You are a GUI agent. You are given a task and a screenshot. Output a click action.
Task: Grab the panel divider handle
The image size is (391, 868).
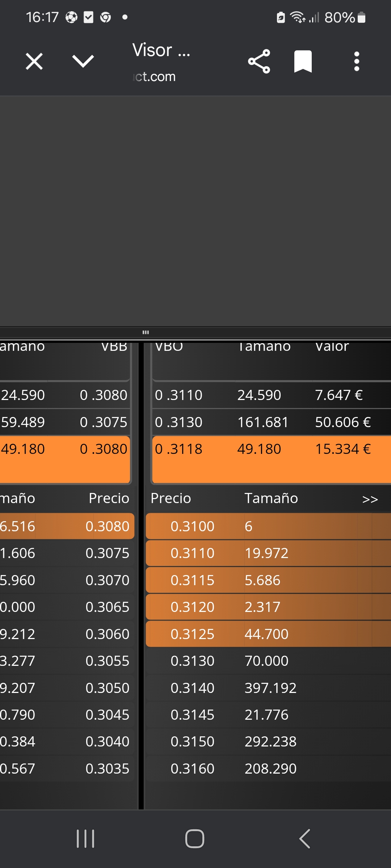146,332
